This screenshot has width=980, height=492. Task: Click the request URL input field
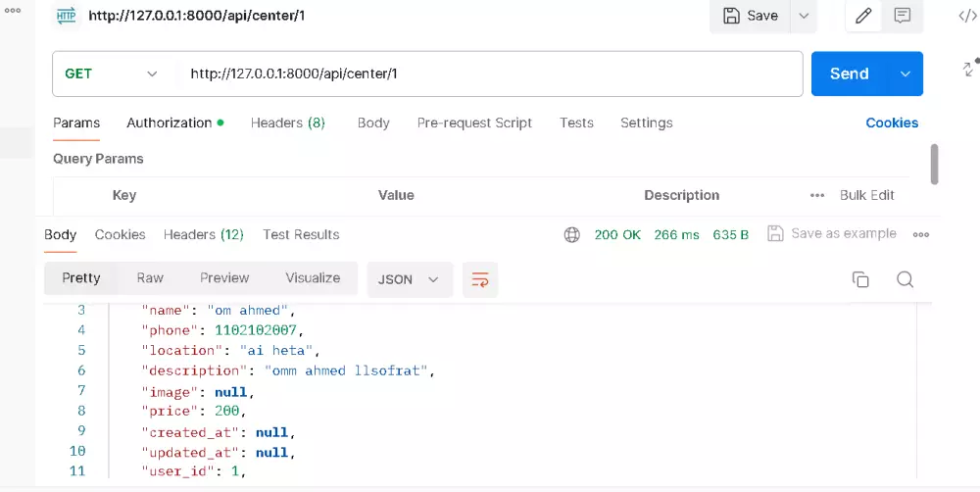[488, 74]
